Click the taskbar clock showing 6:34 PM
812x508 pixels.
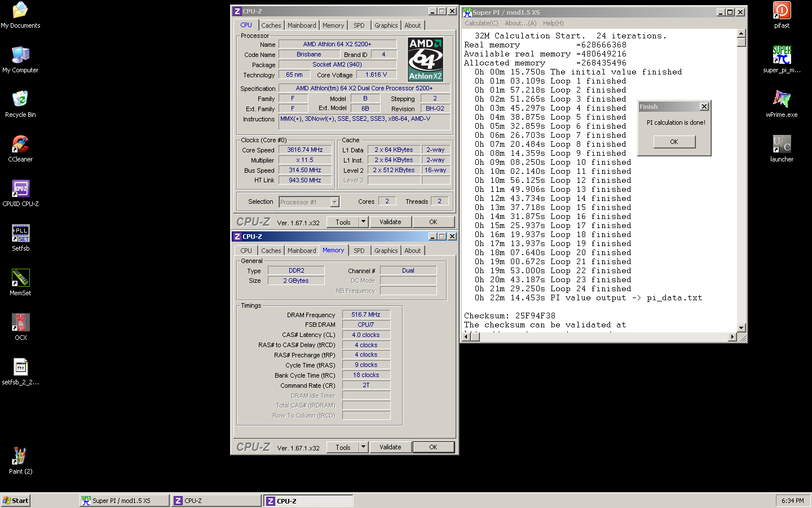click(793, 501)
